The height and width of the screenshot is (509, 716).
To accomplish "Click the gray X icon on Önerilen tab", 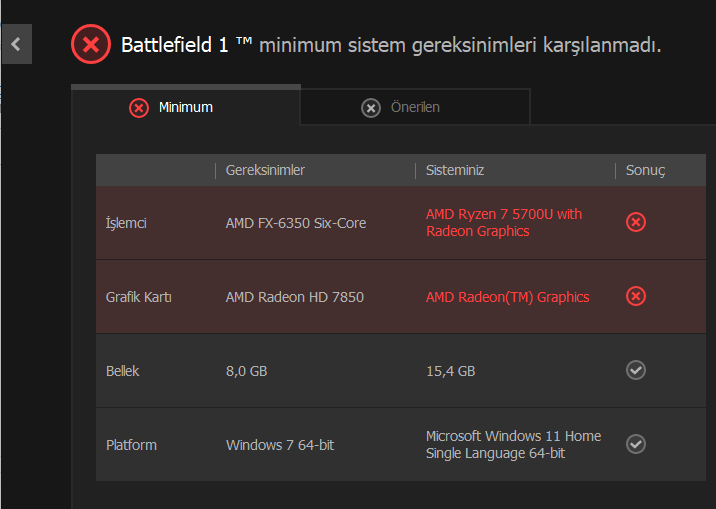I will (x=371, y=107).
